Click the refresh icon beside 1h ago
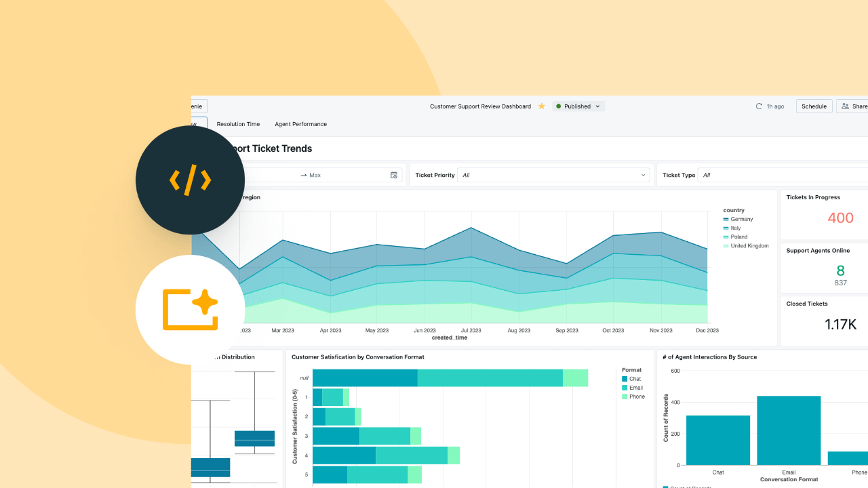The width and height of the screenshot is (868, 488). click(x=759, y=106)
